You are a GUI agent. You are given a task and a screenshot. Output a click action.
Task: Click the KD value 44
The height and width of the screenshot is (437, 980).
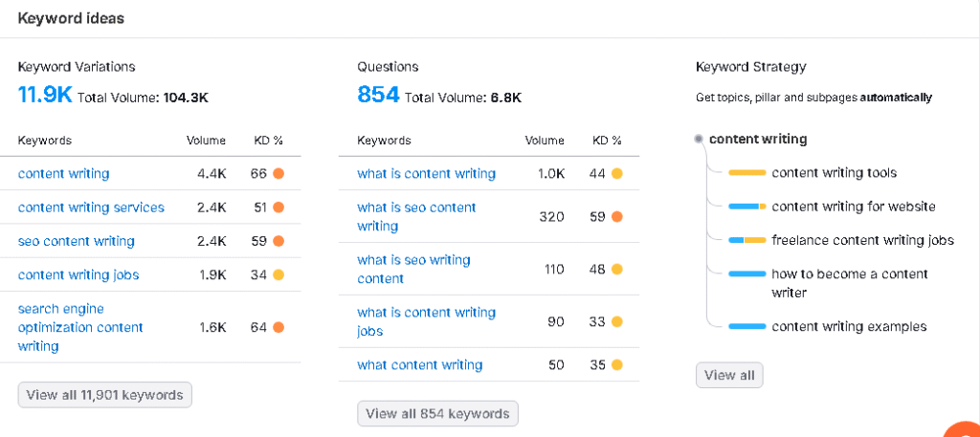pyautogui.click(x=597, y=173)
